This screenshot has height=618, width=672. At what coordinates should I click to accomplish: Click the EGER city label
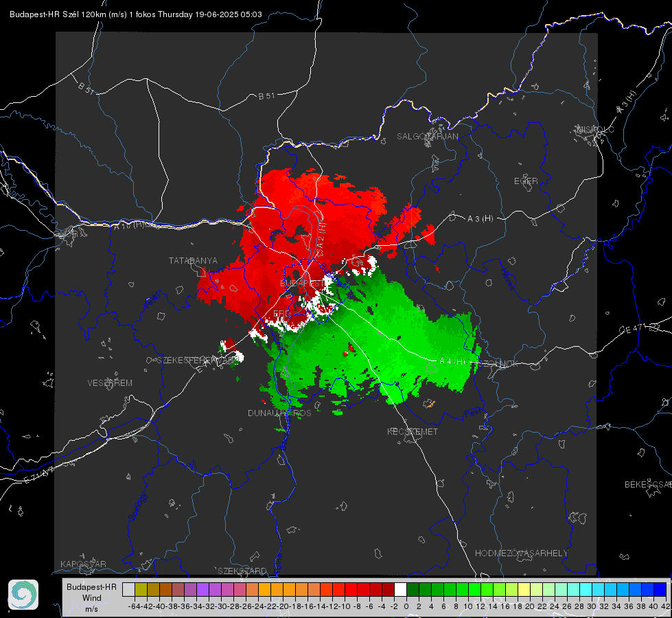tap(526, 181)
